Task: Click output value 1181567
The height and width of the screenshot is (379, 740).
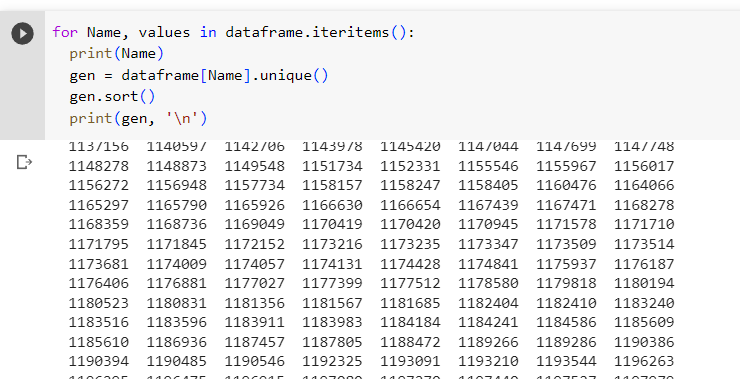Action: [332, 303]
